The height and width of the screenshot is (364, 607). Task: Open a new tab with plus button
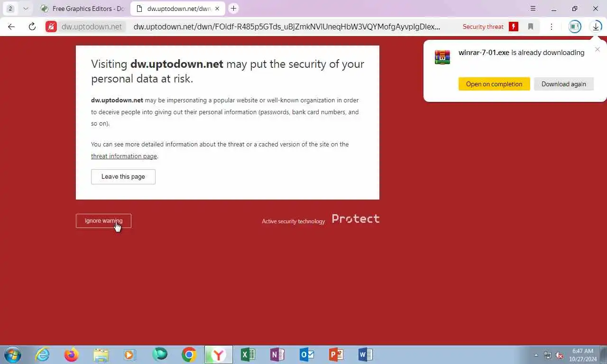[233, 9]
